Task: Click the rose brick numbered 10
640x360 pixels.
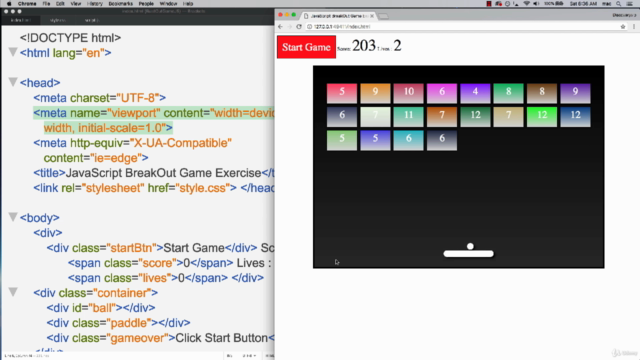Action: pos(409,93)
